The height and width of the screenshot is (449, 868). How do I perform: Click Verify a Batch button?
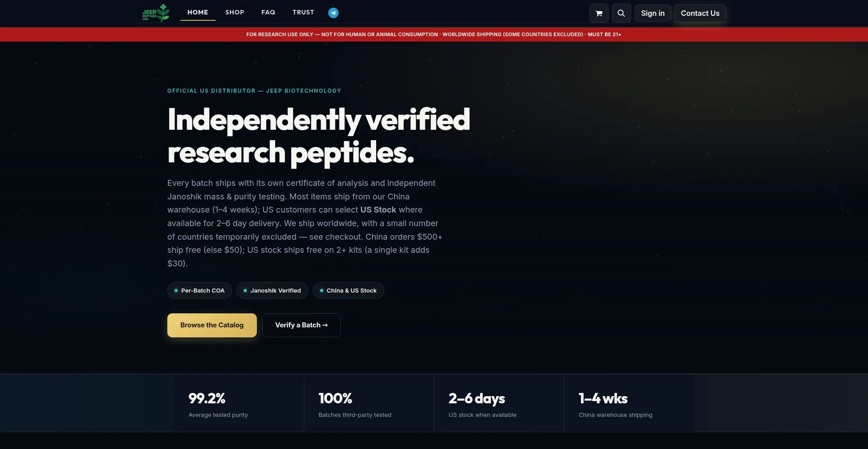(x=302, y=325)
